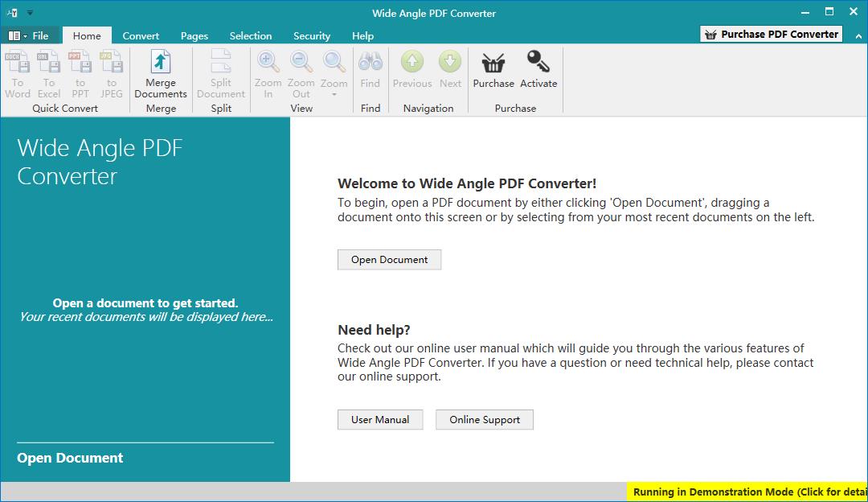Image resolution: width=868 pixels, height=502 pixels.
Task: Open the Security ribbon tab
Action: (x=312, y=35)
